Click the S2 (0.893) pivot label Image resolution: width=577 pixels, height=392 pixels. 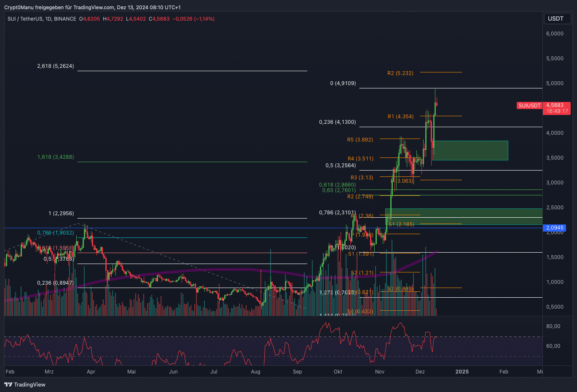pos(400,289)
